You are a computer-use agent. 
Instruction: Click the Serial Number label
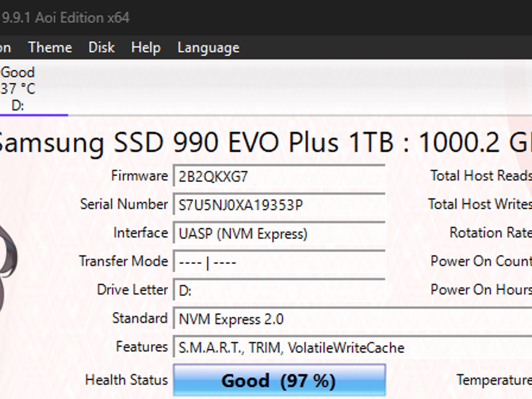pos(124,204)
